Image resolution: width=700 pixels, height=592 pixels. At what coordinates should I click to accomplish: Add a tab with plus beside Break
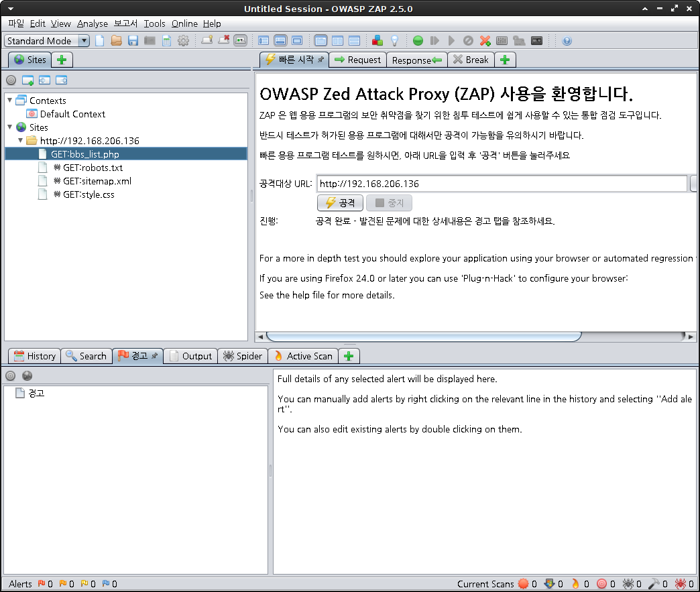point(505,60)
